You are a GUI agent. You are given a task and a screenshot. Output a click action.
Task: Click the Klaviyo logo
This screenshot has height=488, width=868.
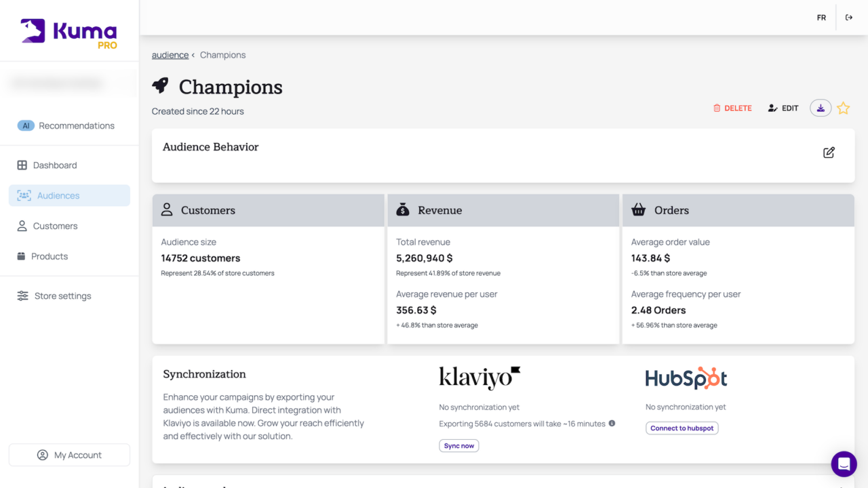coord(479,378)
